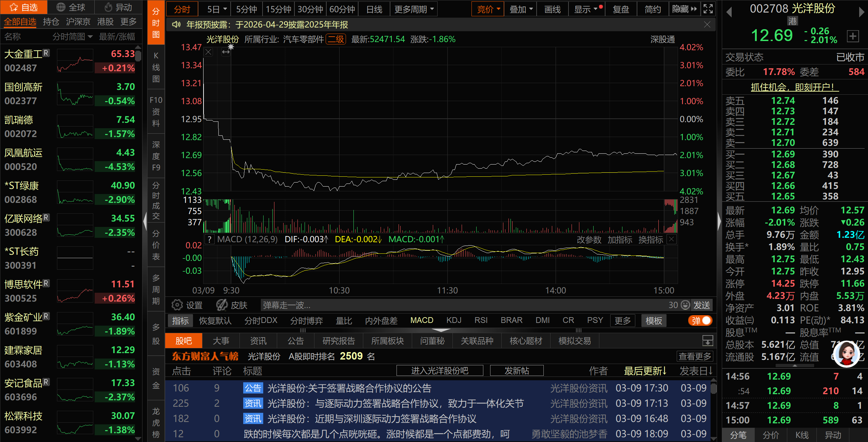Toggle the 弹 barrage switch
This screenshot has height=442, width=868.
pos(700,321)
